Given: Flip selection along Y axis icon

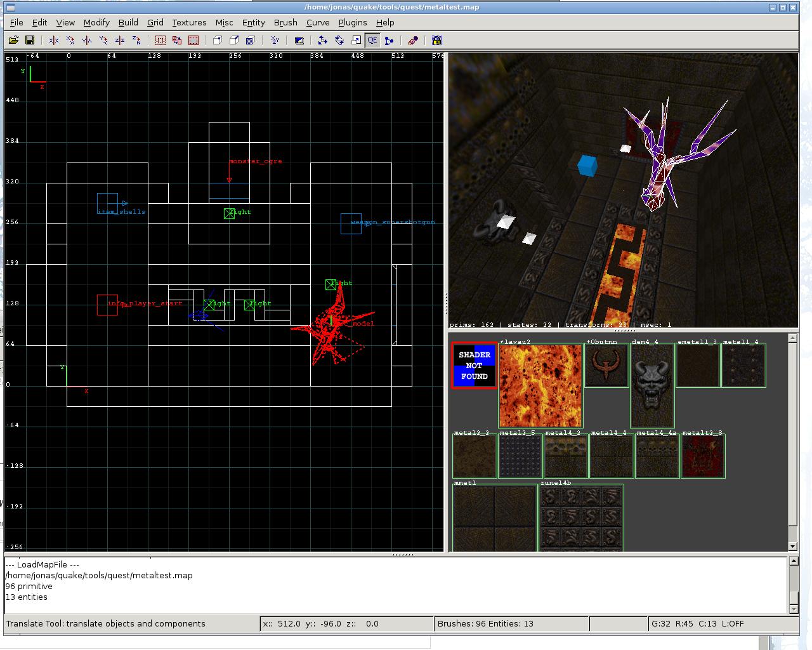Looking at the screenshot, I should tap(87, 40).
